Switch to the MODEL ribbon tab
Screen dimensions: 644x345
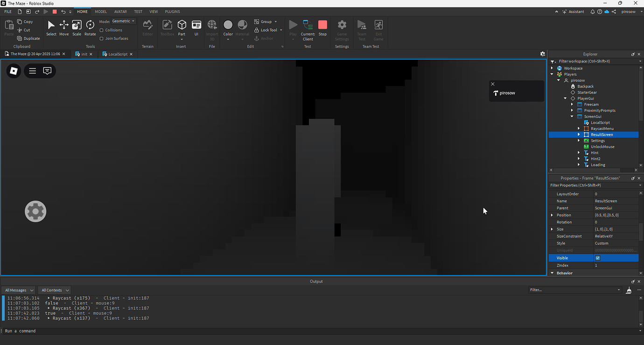tap(101, 11)
